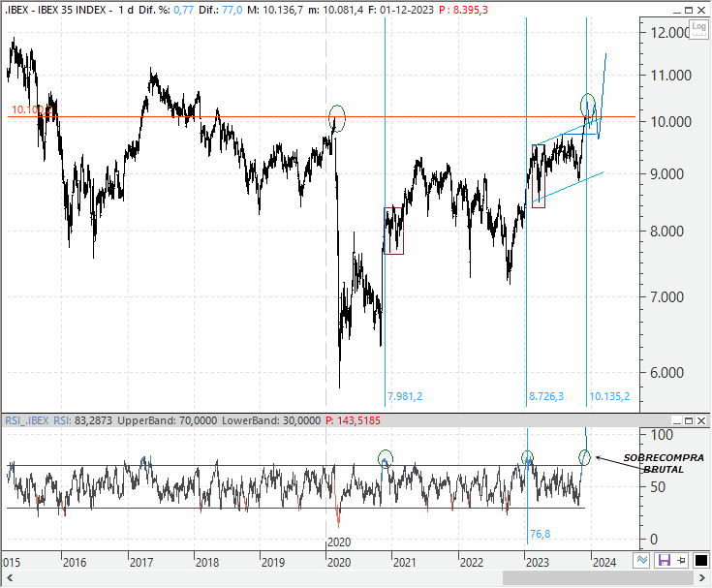Close the RSI indicator pane
Viewport: 712px width, 588px height.
(701, 420)
